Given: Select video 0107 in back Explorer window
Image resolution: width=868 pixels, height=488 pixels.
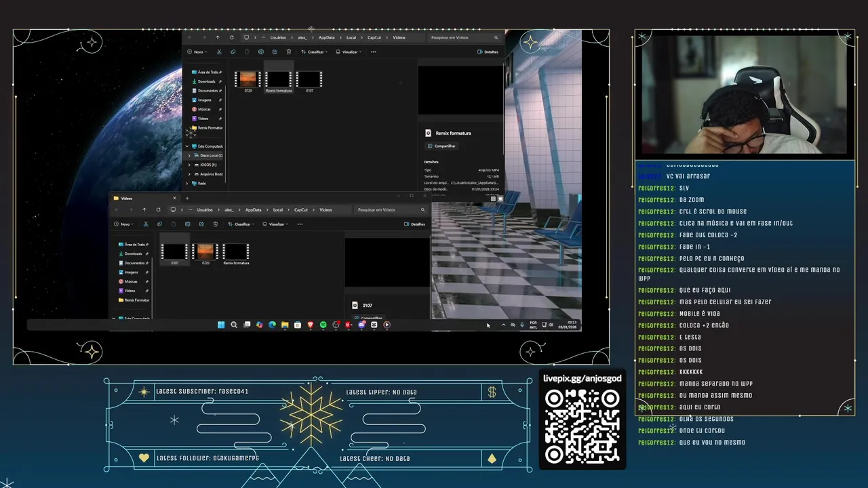Looking at the screenshot, I should point(309,81).
